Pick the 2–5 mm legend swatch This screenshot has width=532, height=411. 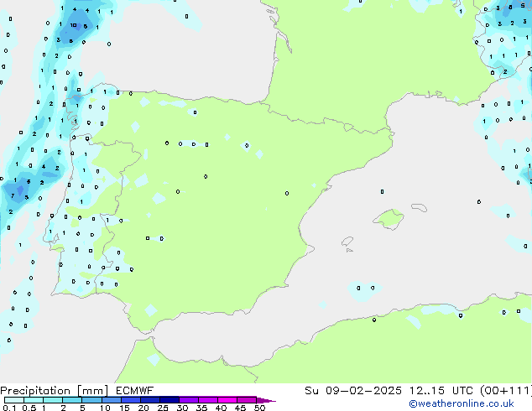pos(72,400)
